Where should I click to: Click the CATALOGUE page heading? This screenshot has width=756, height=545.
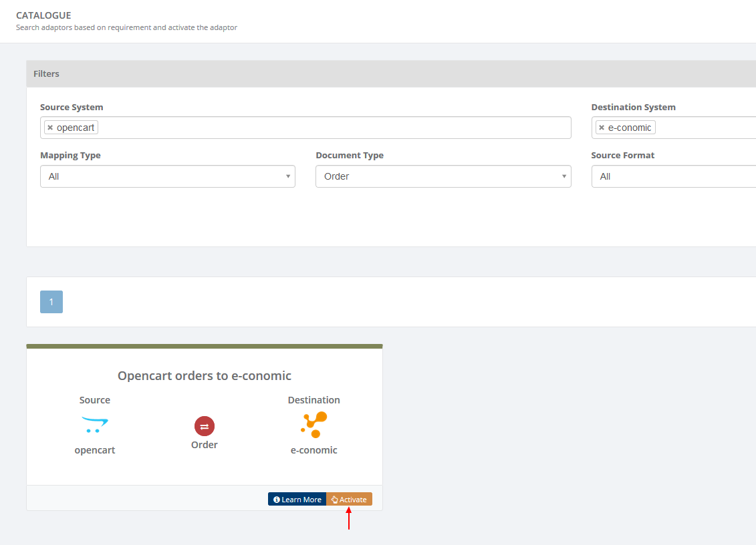click(x=43, y=15)
